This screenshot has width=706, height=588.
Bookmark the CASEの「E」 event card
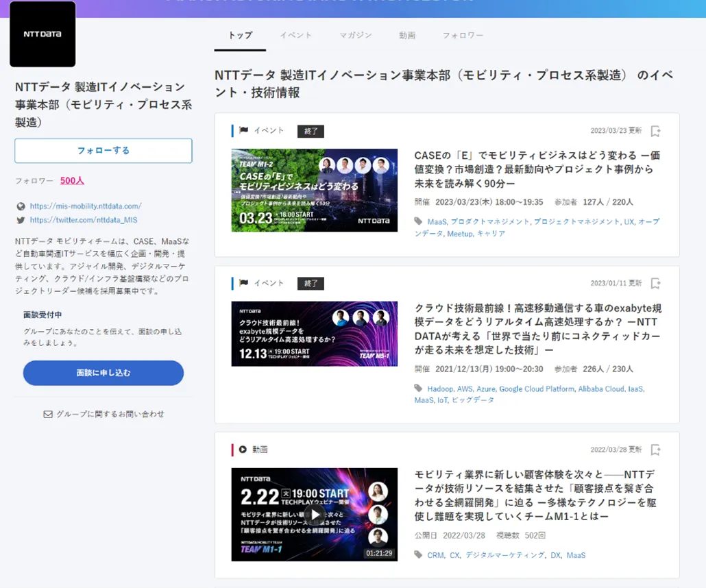click(655, 131)
